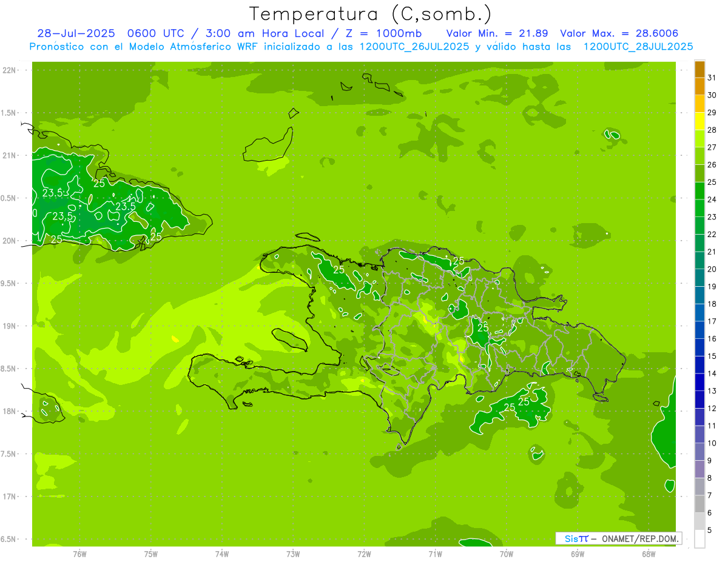
Task: Click 'Valor Max. = 28.6006' readout
Action: coord(619,33)
